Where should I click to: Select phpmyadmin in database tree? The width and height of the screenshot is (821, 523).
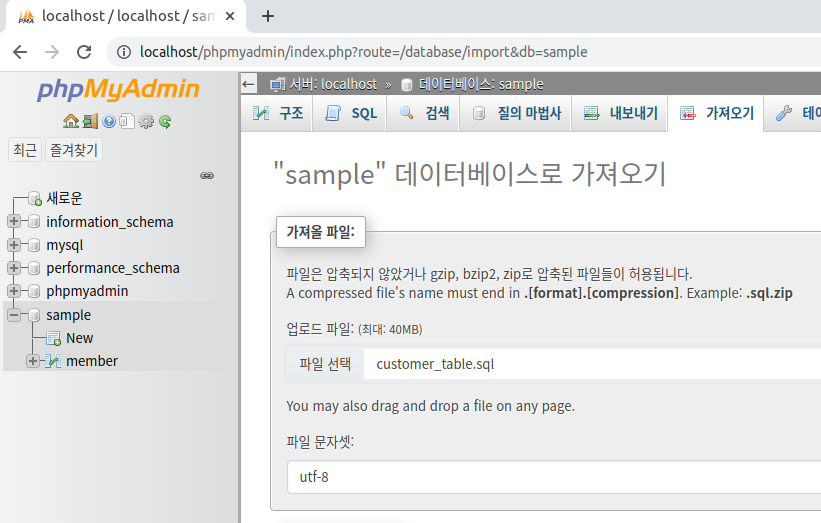tap(87, 291)
